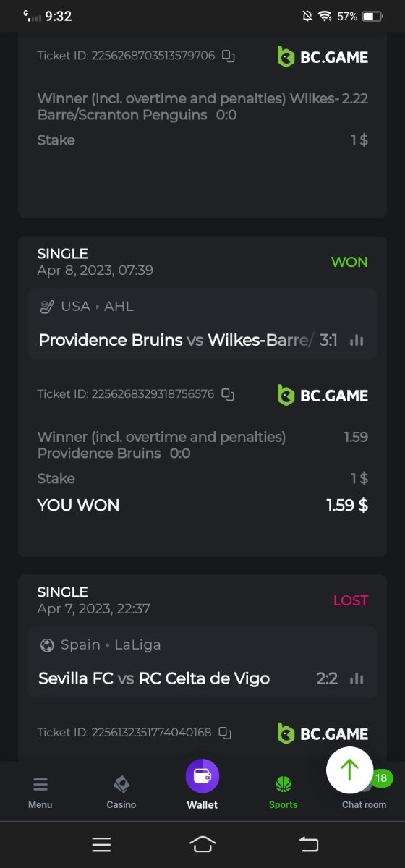The width and height of the screenshot is (405, 868).
Task: Open Android recent apps button
Action: (101, 844)
